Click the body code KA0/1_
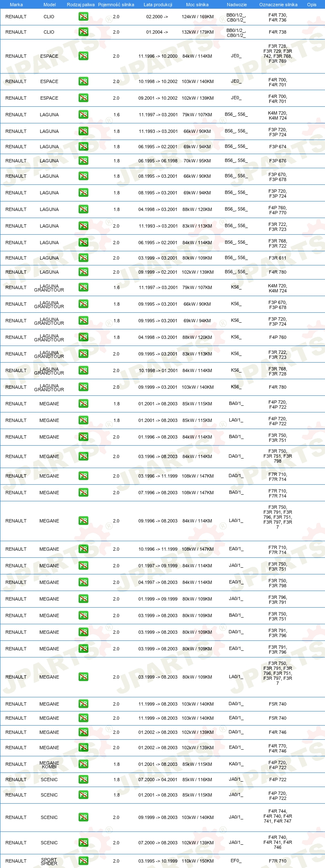325x868 pixels. click(x=236, y=764)
